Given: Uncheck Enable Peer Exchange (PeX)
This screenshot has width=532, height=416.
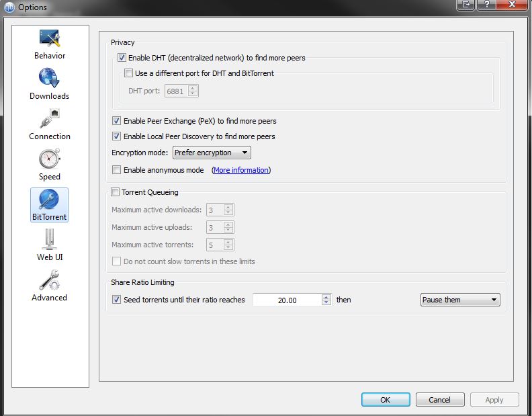Looking at the screenshot, I should pos(116,120).
